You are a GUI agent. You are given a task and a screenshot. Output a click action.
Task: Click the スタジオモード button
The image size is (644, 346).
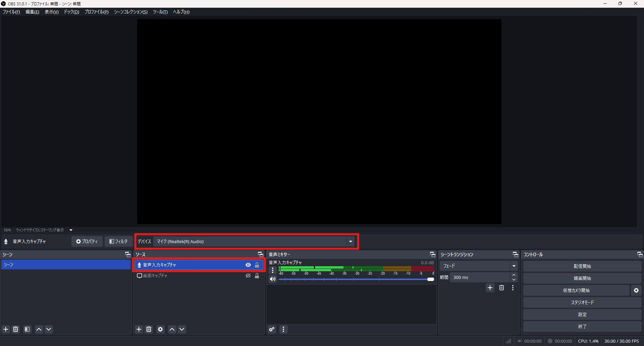click(582, 302)
